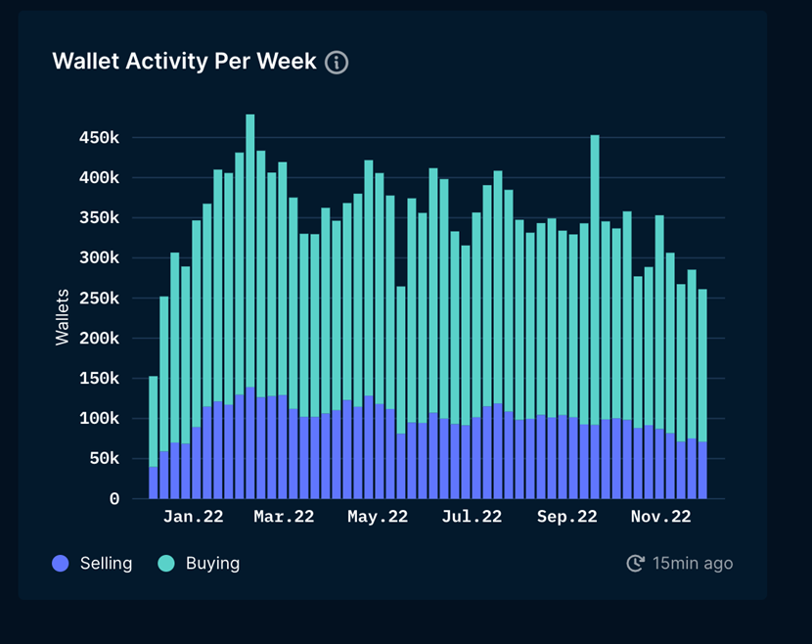Click the 450k y-axis label
The height and width of the screenshot is (644, 812).
click(x=99, y=138)
